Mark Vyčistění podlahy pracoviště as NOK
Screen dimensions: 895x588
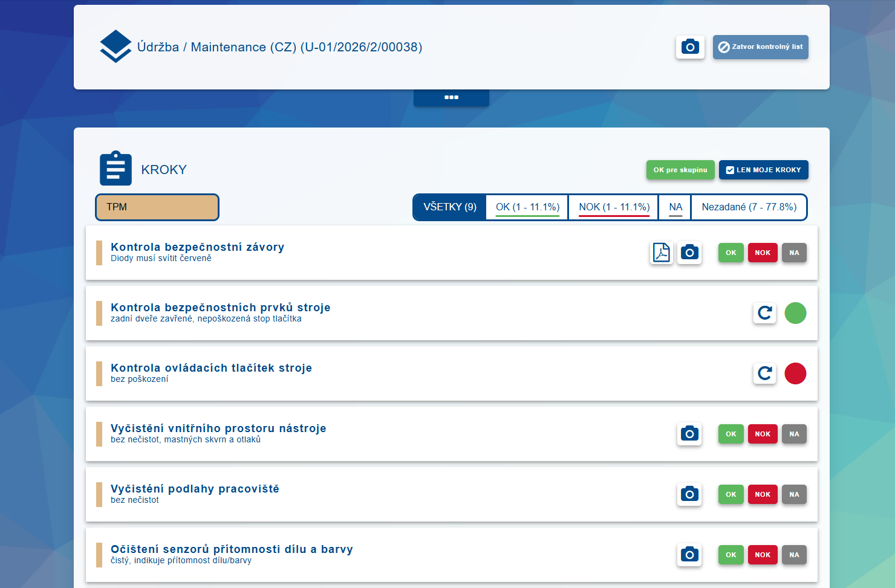(763, 494)
